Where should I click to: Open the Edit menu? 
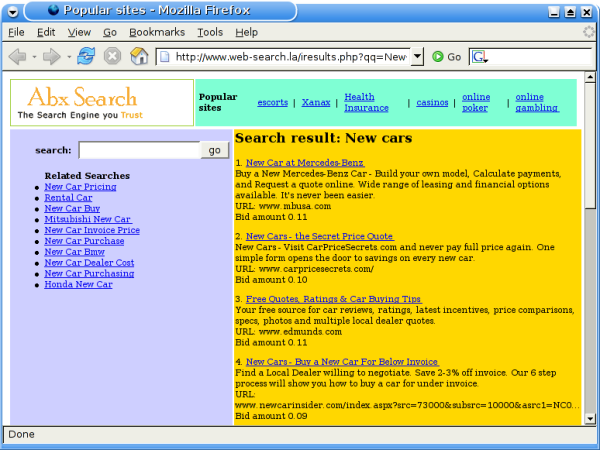coord(46,32)
